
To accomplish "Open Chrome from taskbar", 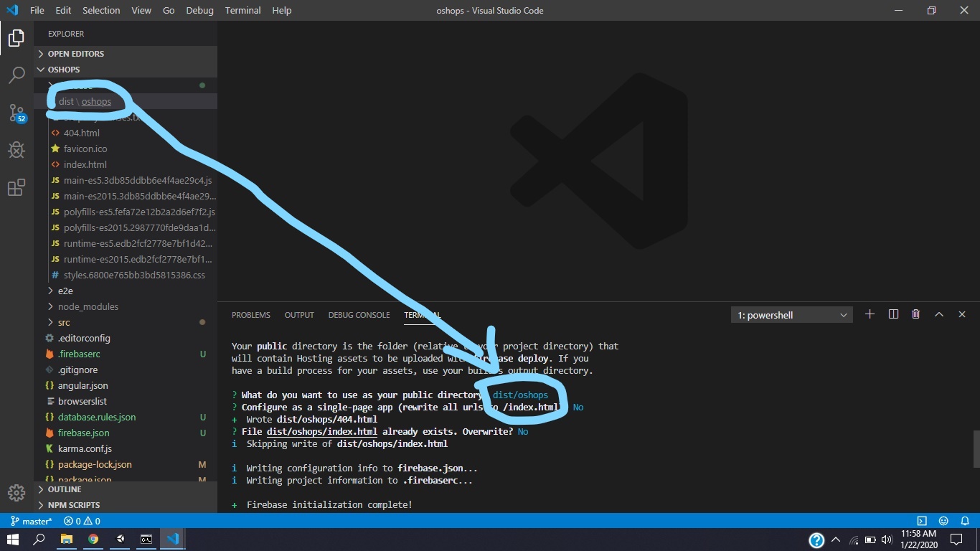I will [93, 540].
